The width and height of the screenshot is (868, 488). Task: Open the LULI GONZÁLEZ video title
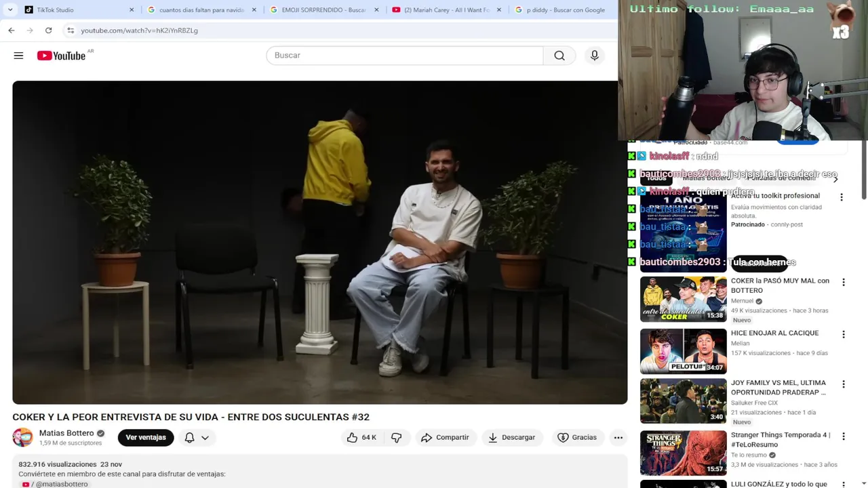[779, 484]
